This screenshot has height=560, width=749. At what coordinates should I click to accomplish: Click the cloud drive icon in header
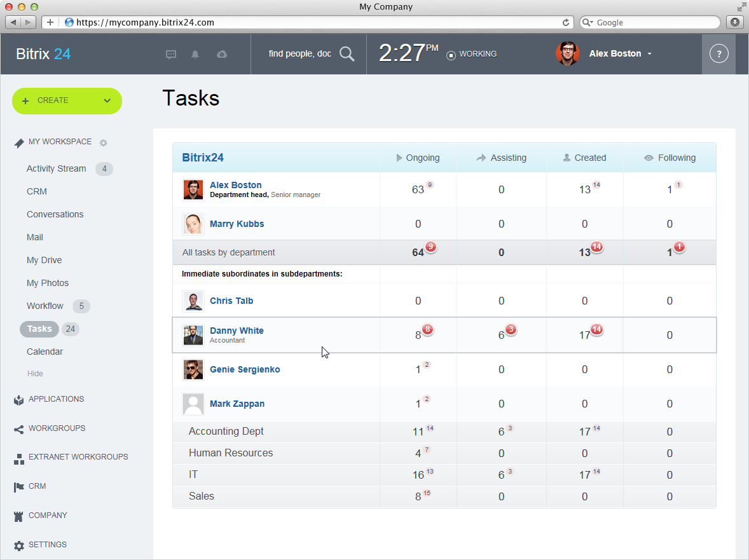click(222, 55)
